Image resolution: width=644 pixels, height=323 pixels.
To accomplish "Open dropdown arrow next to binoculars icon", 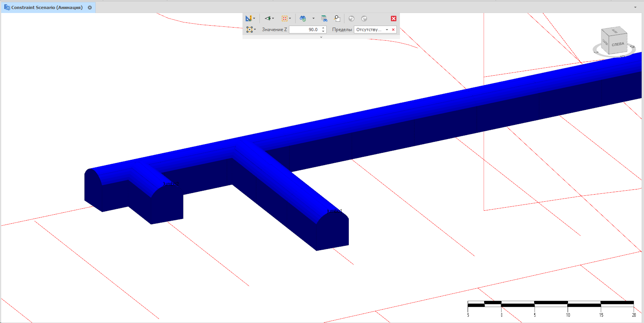I will pos(313,19).
